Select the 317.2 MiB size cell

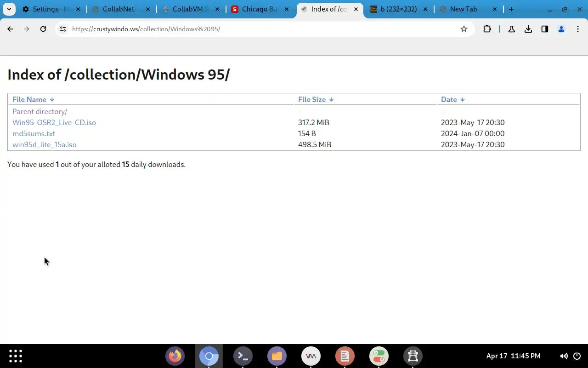tap(314, 122)
